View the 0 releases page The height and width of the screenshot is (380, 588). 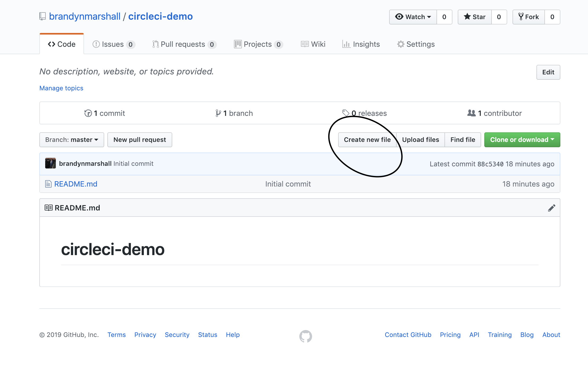point(364,113)
